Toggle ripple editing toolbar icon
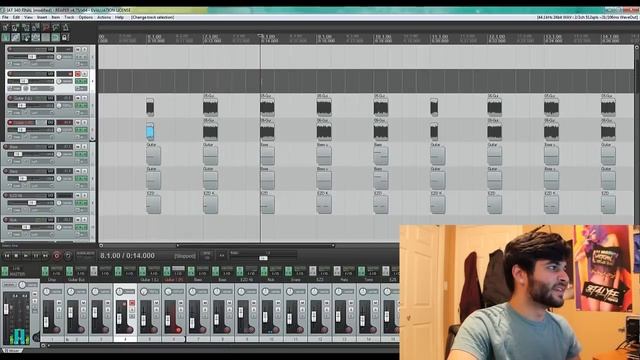This screenshot has height=360, width=640. [x=26, y=38]
